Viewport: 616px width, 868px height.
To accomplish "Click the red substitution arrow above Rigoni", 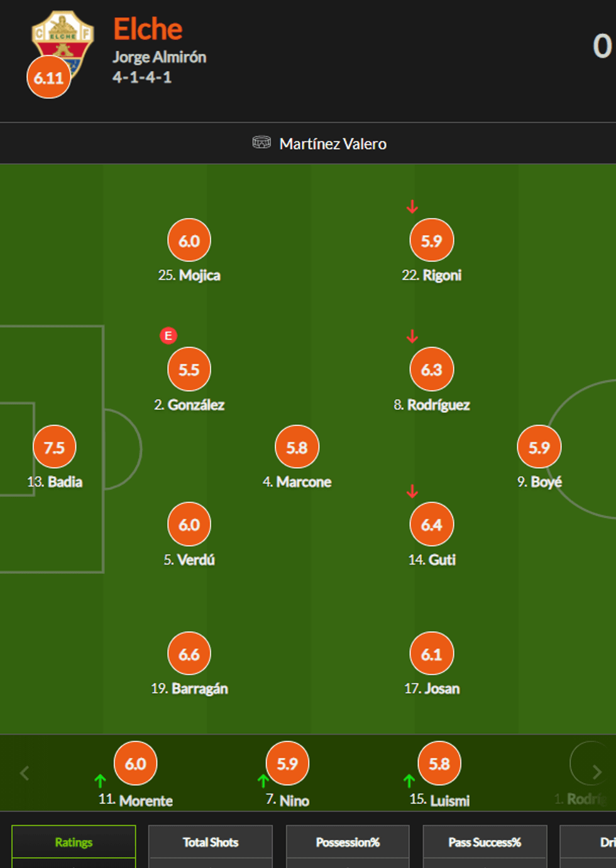I will (412, 207).
